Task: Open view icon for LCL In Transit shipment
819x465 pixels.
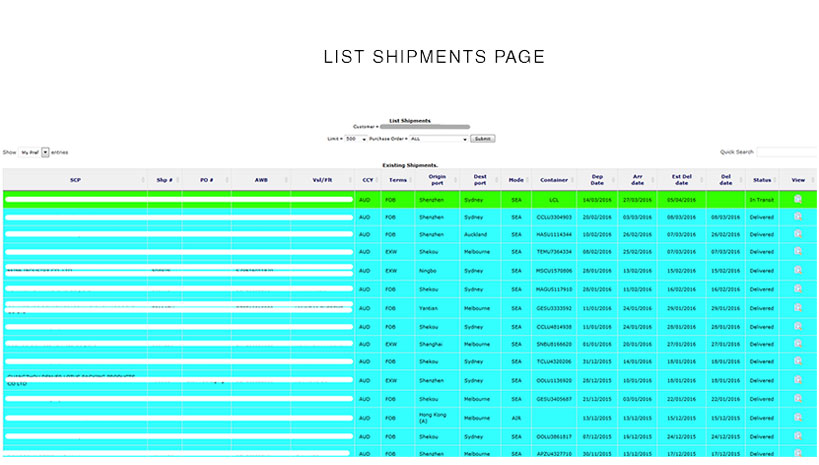Action: (x=797, y=199)
